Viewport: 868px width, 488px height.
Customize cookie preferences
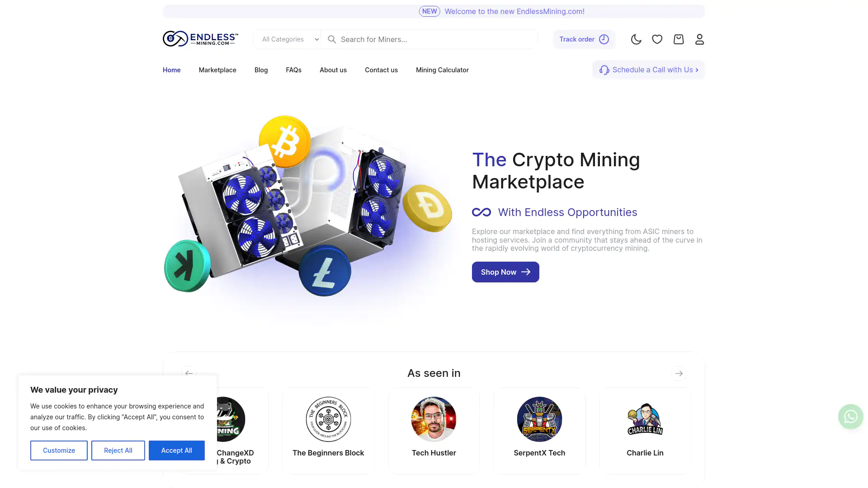pos(59,450)
